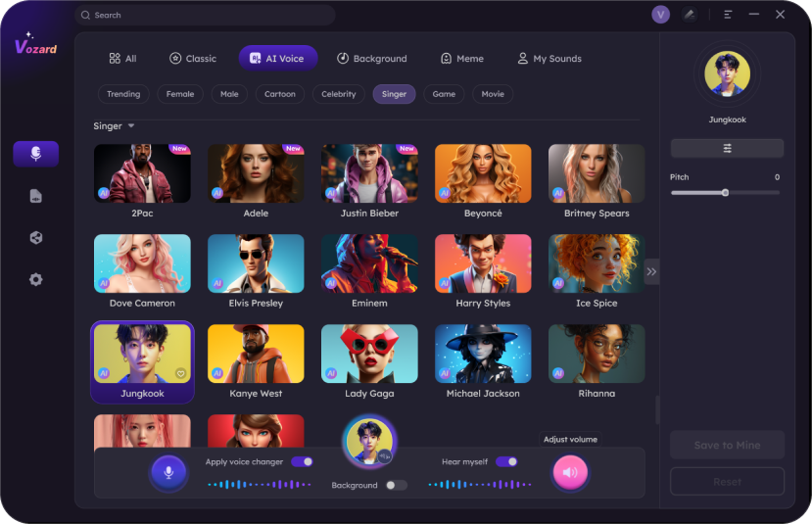Select the Celebrity filter chip

(338, 94)
